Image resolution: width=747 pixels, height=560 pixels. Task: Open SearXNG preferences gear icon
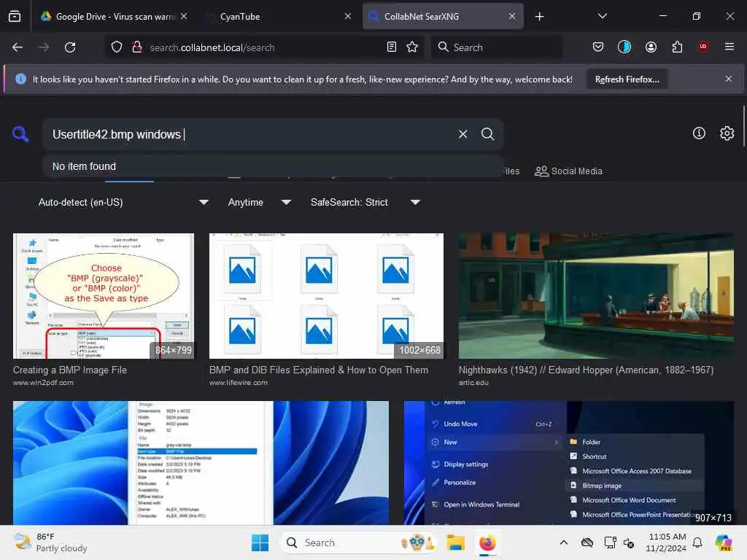727,133
